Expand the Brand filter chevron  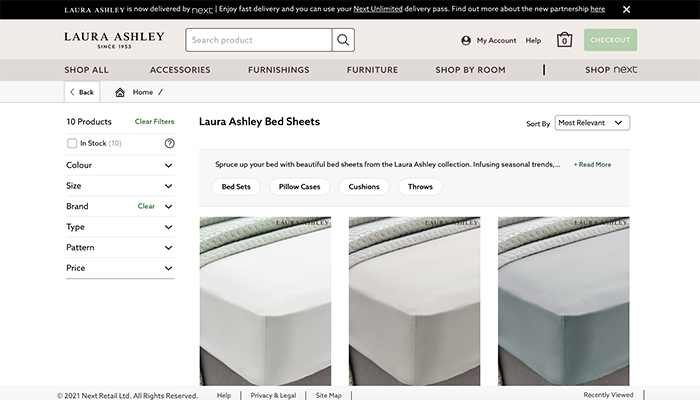tap(168, 206)
